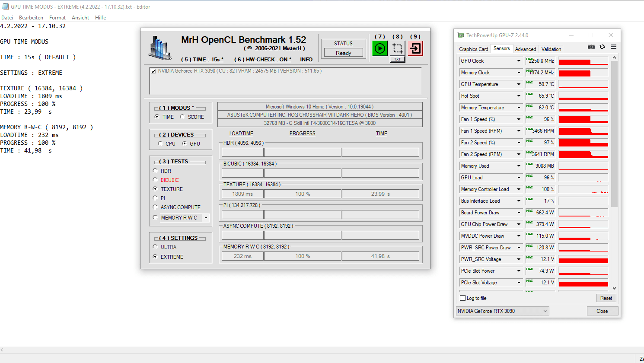Image resolution: width=644 pixels, height=363 pixels.
Task: Enable Log to file checkbox in GPU-Z
Action: 463,298
